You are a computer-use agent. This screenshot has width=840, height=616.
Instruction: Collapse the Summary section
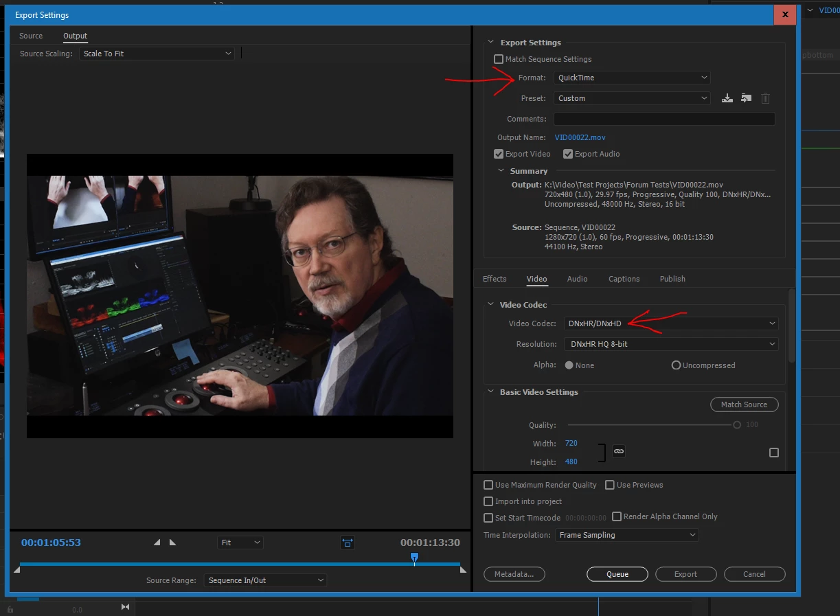(x=500, y=171)
